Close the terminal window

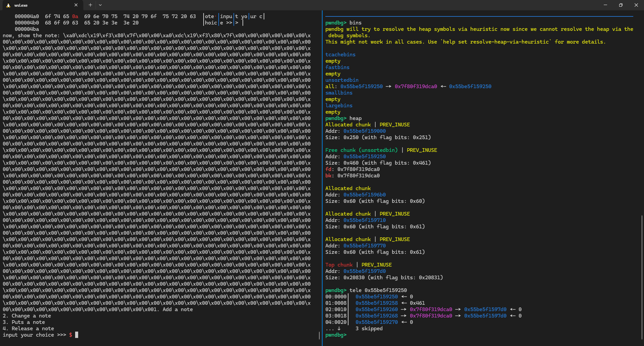pos(636,5)
